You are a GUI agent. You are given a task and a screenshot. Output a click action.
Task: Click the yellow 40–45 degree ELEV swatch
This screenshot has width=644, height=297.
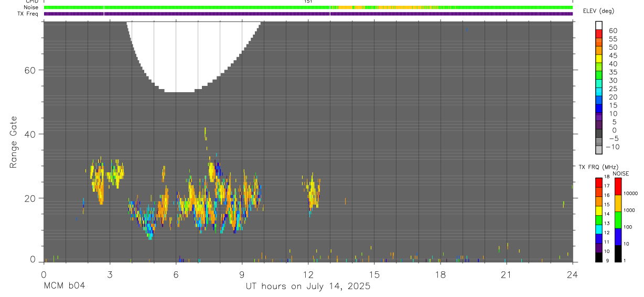click(599, 59)
